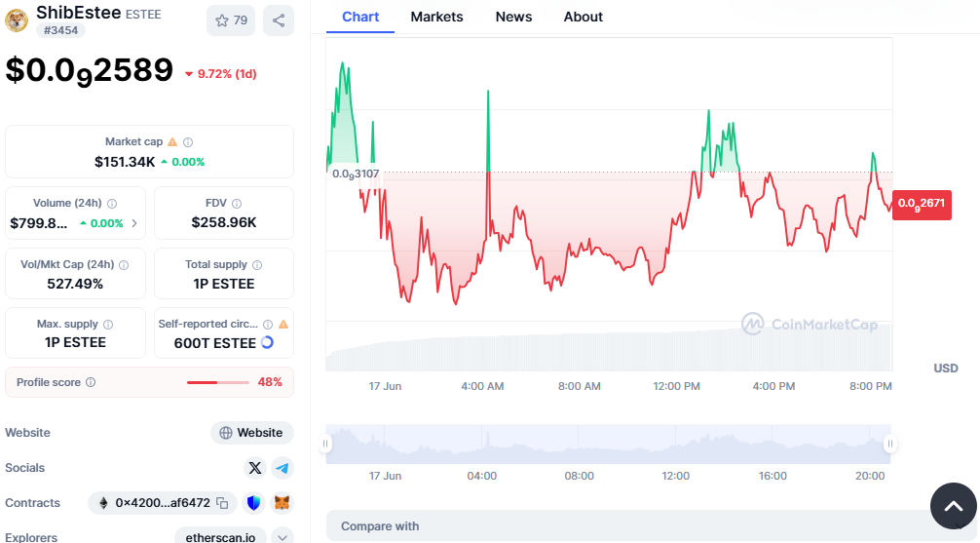Viewport: 980px width, 543px height.
Task: Show Vol/Mkt Cap (24h) info icon
Action: pos(124,264)
